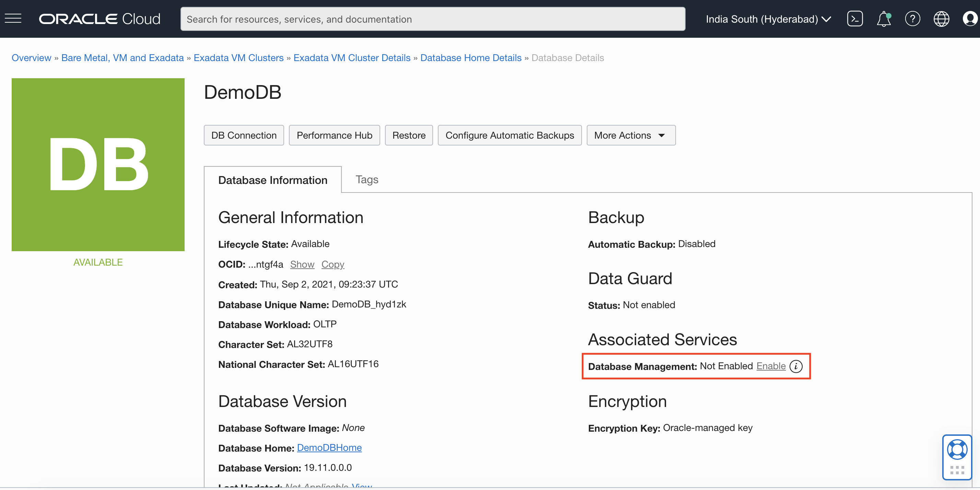980x490 pixels.
Task: Select the Database Information tab
Action: point(272,180)
